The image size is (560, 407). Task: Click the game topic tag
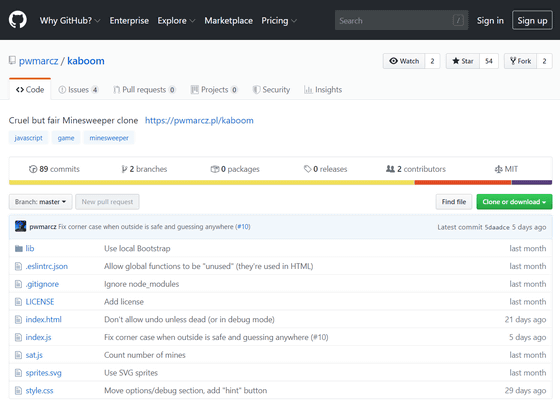(x=66, y=138)
